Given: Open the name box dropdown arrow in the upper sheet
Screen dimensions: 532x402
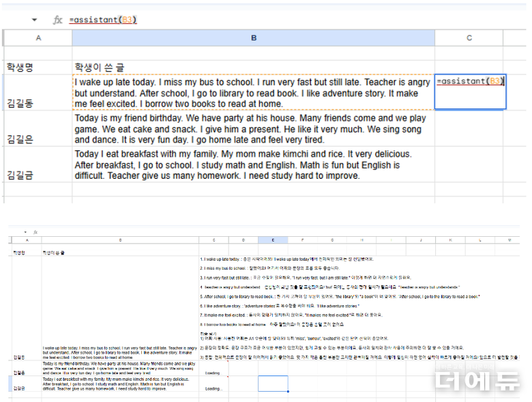Looking at the screenshot, I should tap(34, 20).
